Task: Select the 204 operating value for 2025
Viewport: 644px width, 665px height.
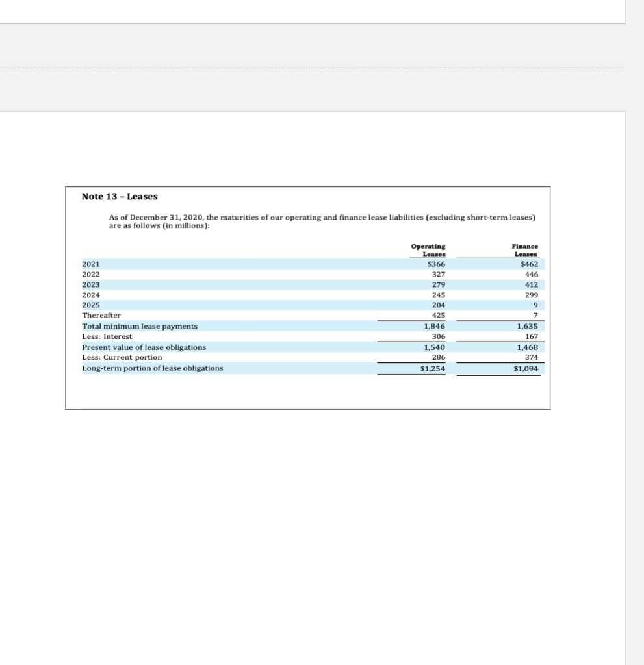Action: (438, 305)
